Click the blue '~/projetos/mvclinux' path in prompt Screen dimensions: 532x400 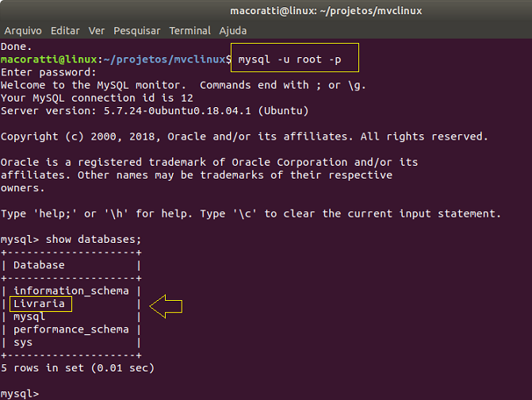[165, 60]
